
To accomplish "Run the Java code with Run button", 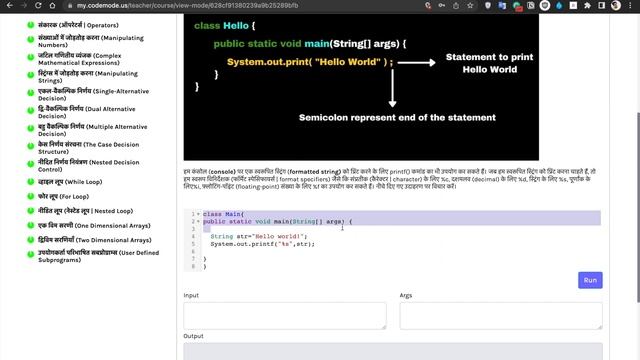I will [x=590, y=280].
